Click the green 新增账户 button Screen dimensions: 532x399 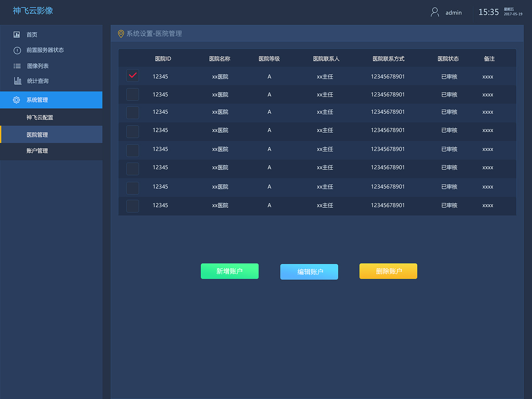coord(229,271)
